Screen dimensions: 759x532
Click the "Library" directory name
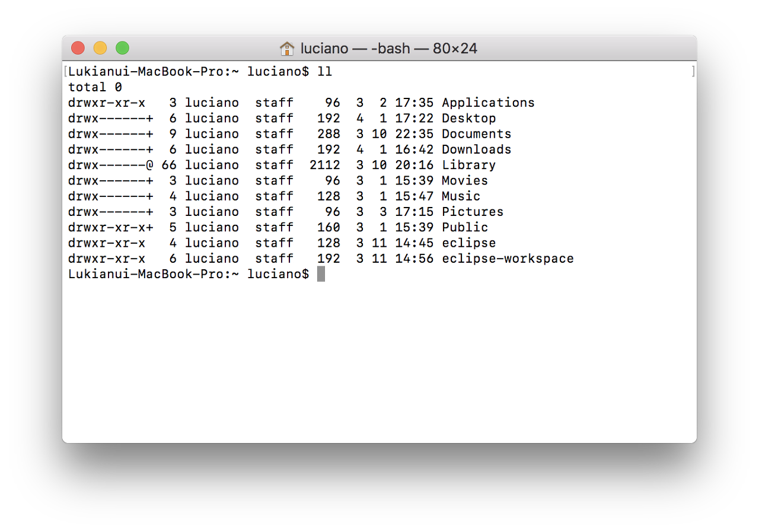[x=468, y=165]
